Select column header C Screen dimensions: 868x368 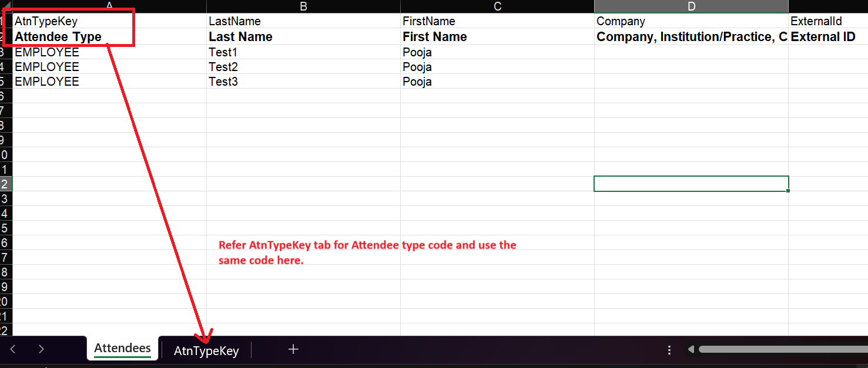pyautogui.click(x=497, y=6)
